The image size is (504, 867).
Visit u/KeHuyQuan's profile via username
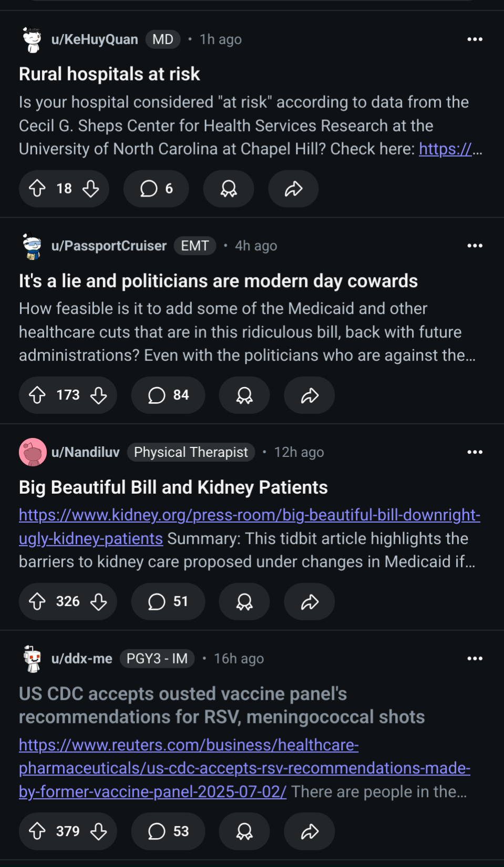(95, 39)
